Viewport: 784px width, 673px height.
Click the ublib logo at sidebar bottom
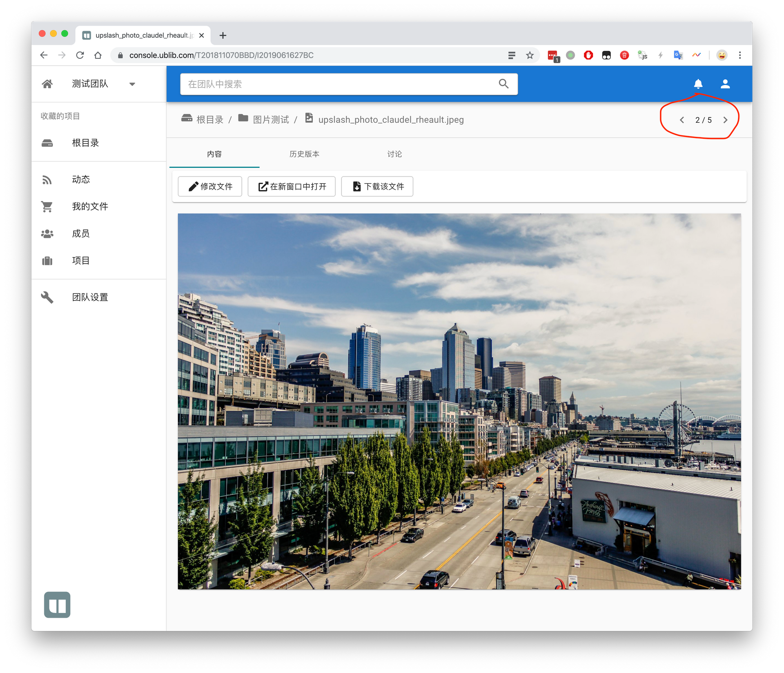pos(57,605)
